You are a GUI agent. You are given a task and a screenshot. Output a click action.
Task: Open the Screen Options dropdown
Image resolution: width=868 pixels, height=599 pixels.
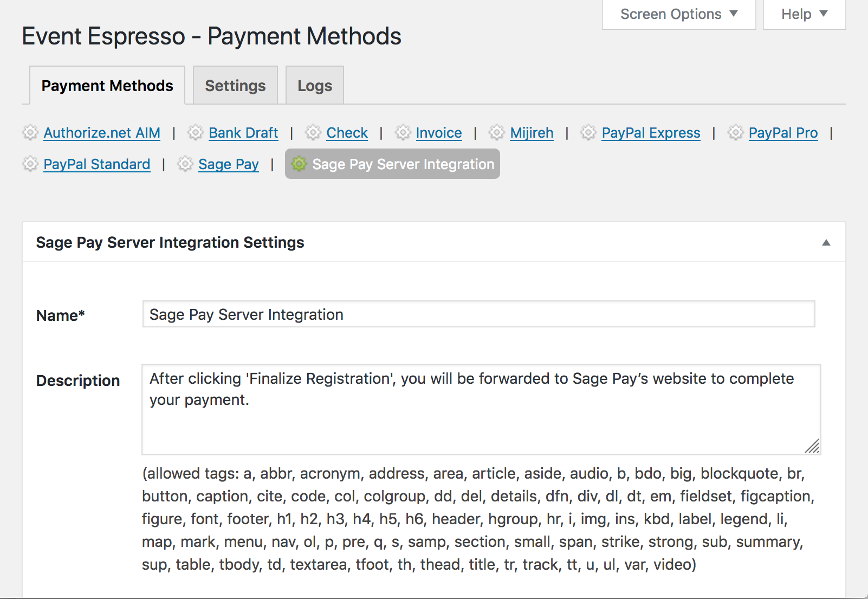[679, 14]
